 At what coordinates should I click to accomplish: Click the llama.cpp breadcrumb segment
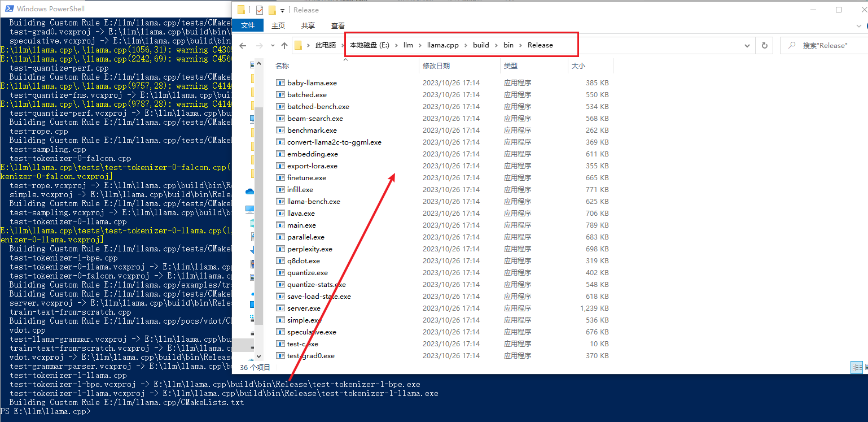click(443, 45)
